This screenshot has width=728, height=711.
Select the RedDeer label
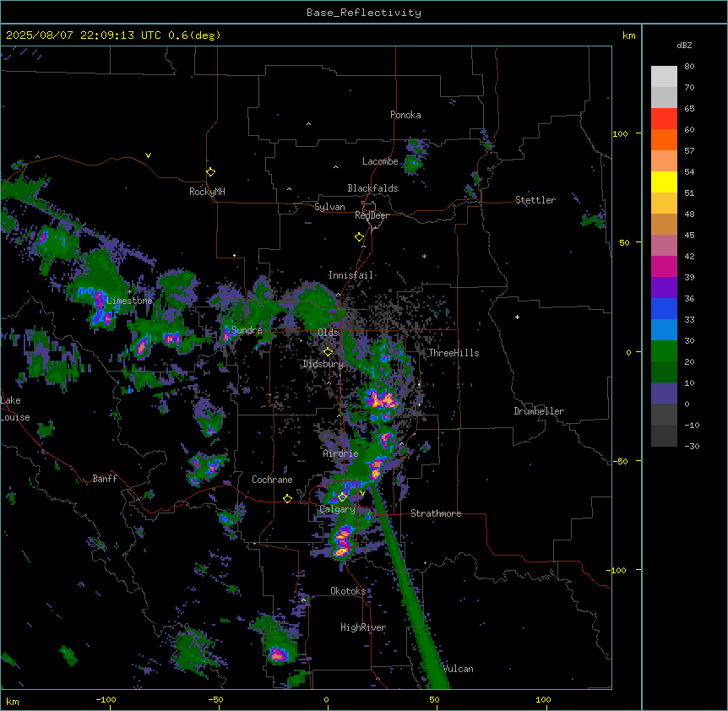pos(372,215)
